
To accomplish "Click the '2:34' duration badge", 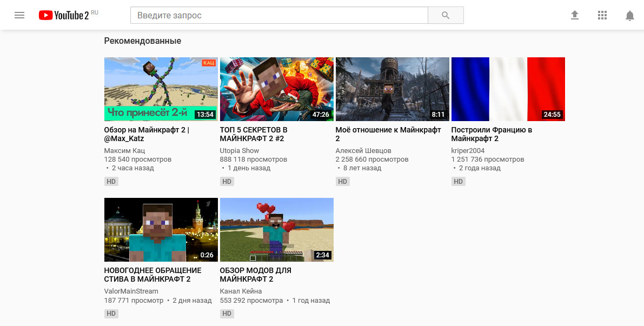I will pos(322,255).
